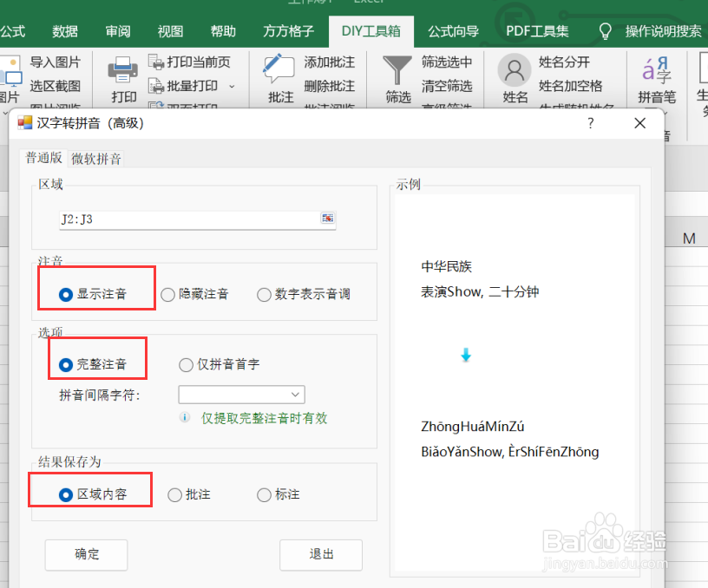Click column M header in worksheet
The width and height of the screenshot is (708, 588).
[x=689, y=238]
